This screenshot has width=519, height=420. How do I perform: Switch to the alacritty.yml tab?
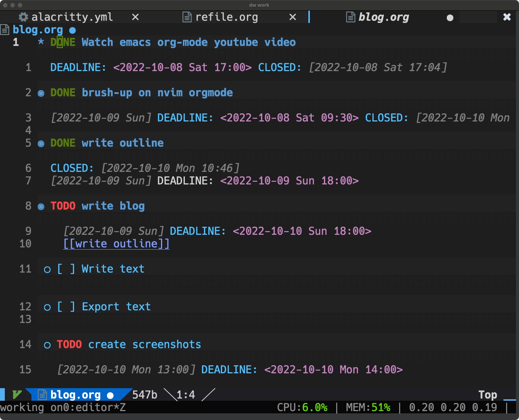click(72, 17)
